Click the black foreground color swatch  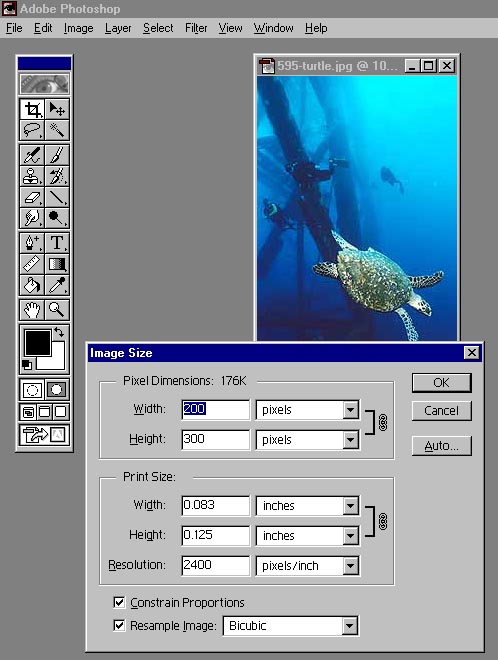tap(37, 343)
